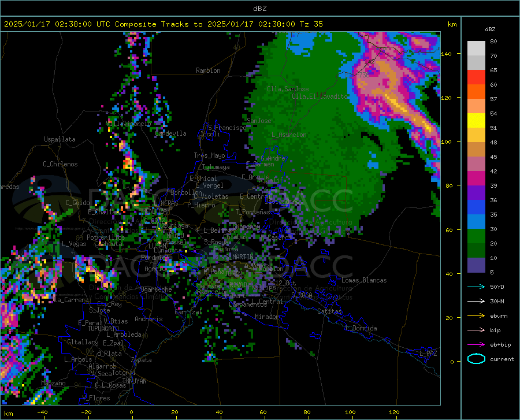Click the 'eb+bip' legend label

pyautogui.click(x=500, y=345)
